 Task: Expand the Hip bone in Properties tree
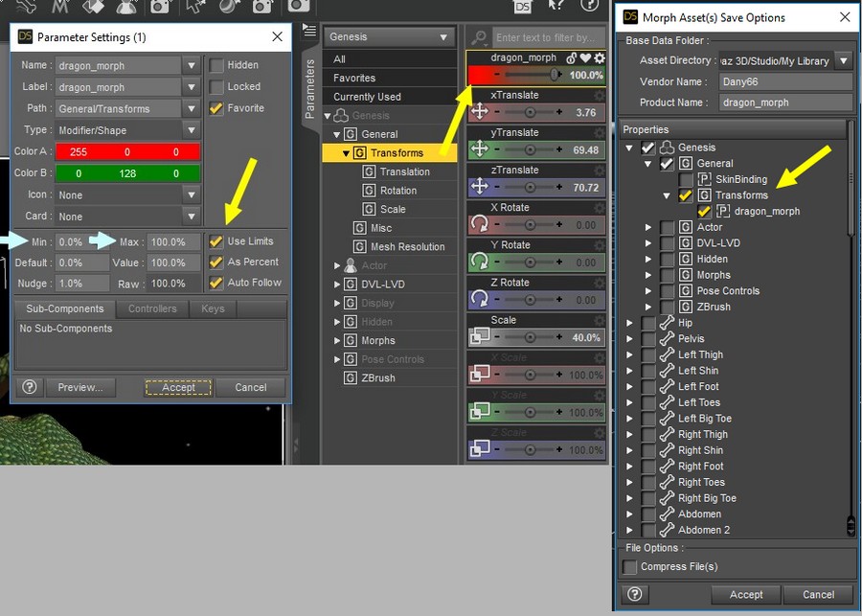pyautogui.click(x=630, y=323)
